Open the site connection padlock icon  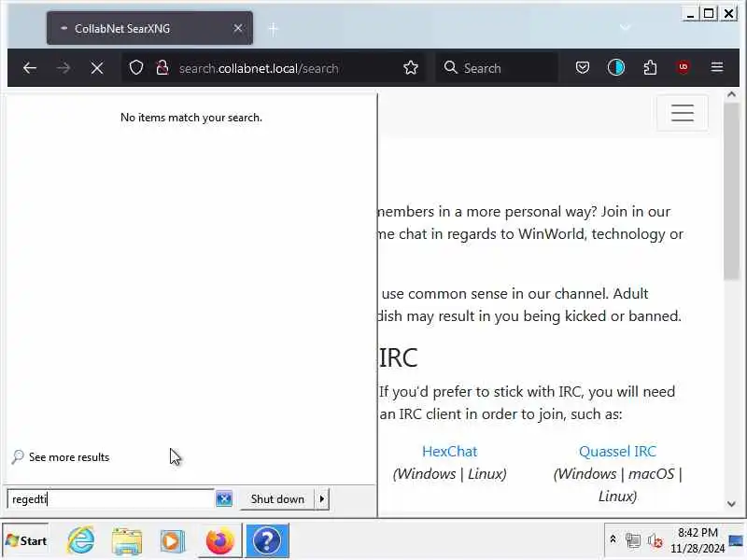(162, 67)
